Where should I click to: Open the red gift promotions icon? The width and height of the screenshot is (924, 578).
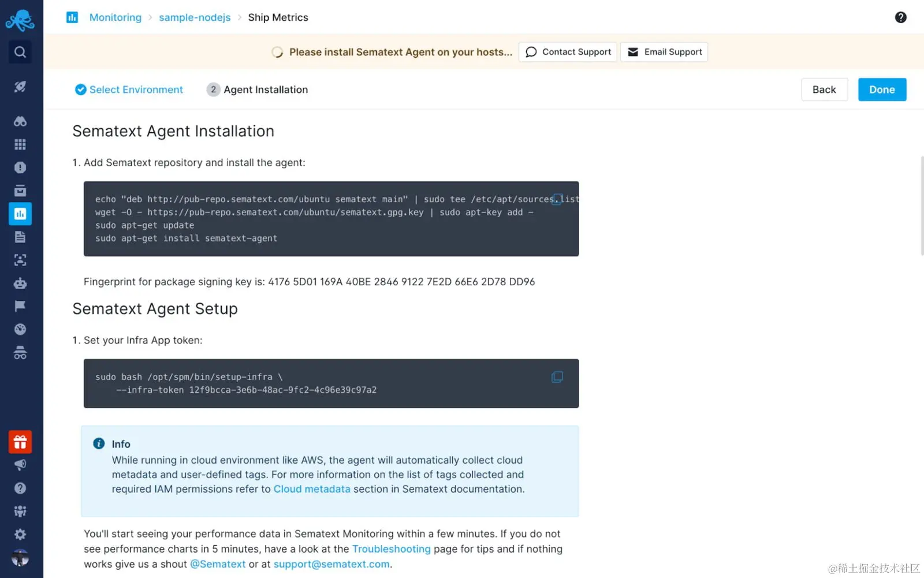20,442
